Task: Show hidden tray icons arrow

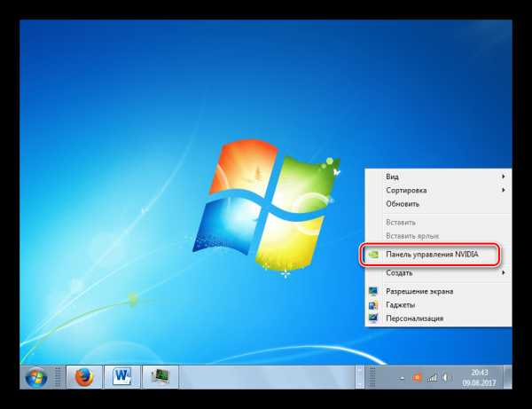Action: [402, 378]
